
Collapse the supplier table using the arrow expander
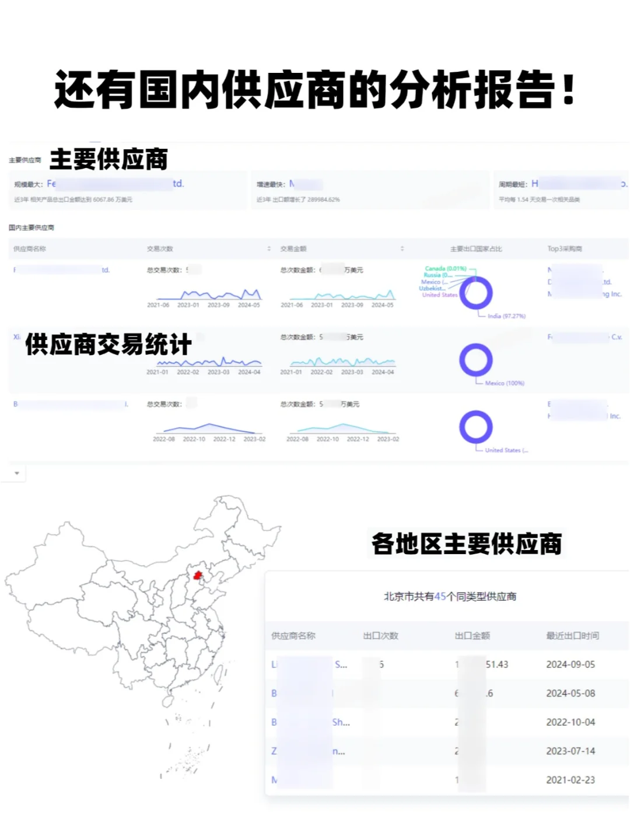click(x=17, y=473)
